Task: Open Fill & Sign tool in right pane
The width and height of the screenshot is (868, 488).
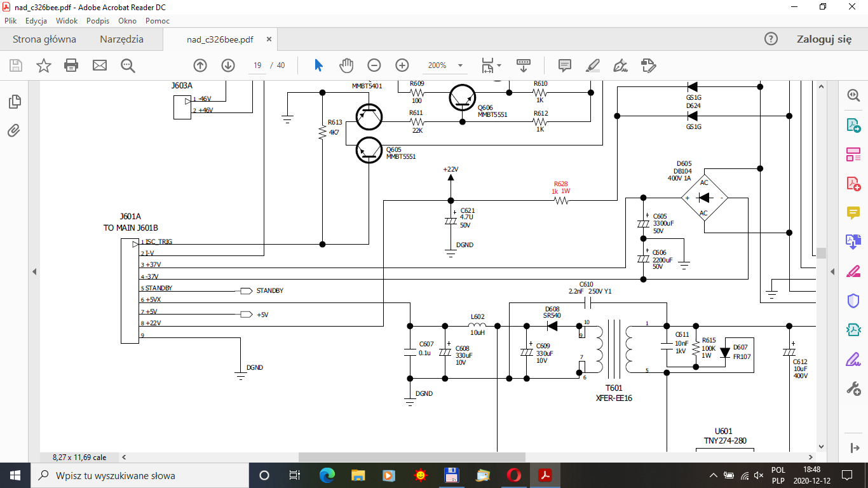Action: pos(853,360)
